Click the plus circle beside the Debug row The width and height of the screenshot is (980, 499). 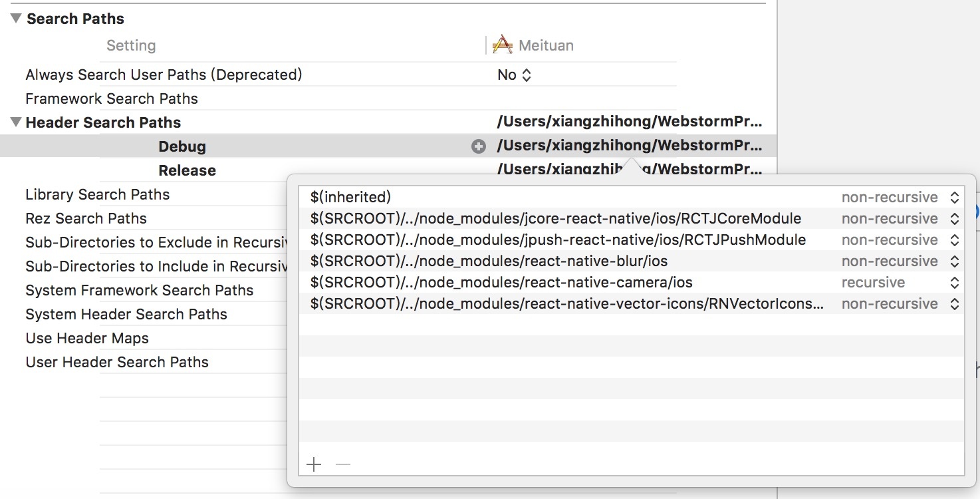[479, 146]
